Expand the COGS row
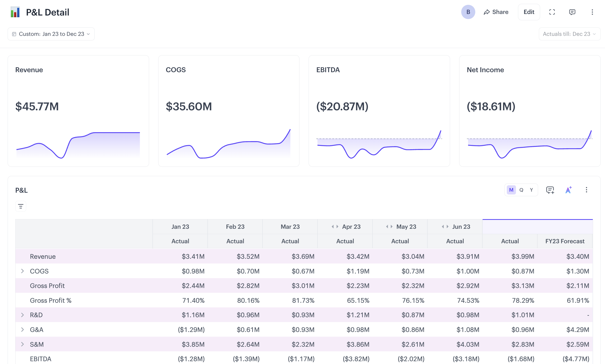The image size is (605, 364). point(22,271)
